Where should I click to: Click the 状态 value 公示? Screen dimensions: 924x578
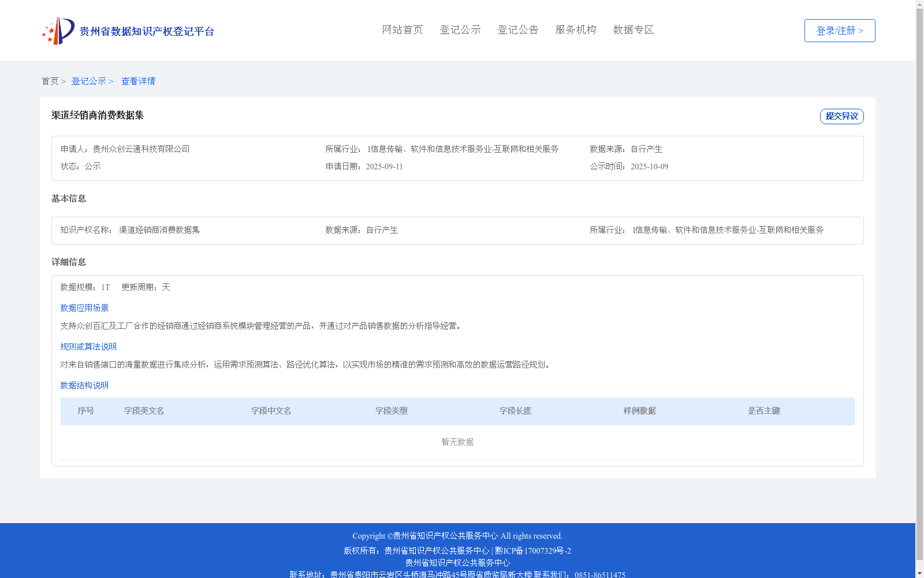[93, 166]
